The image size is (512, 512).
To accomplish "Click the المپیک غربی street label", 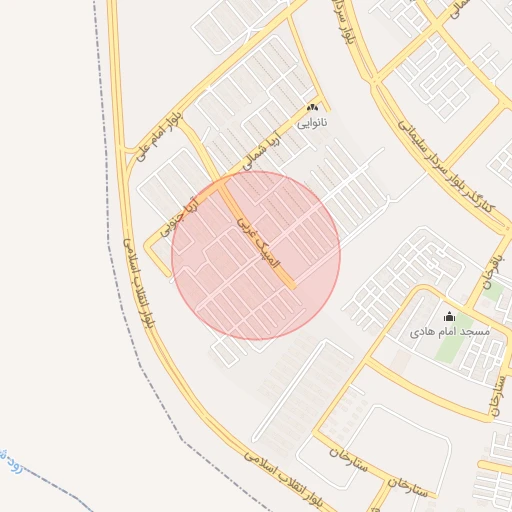I will point(258,243).
